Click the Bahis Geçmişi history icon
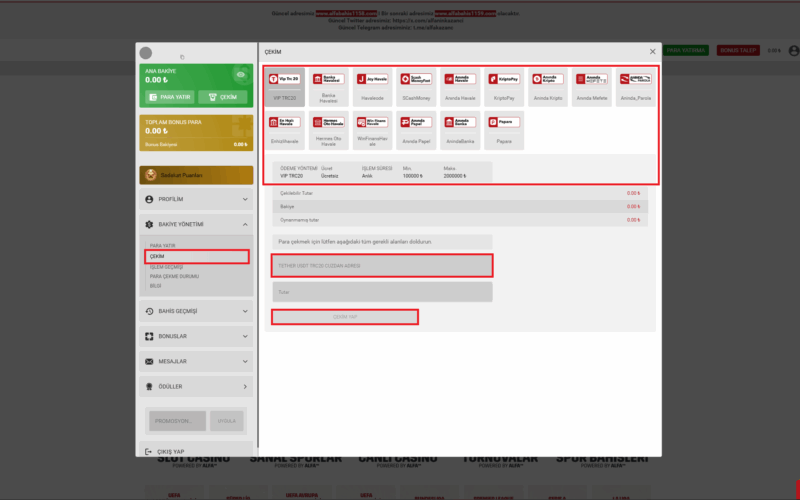800x500 pixels. tap(149, 311)
